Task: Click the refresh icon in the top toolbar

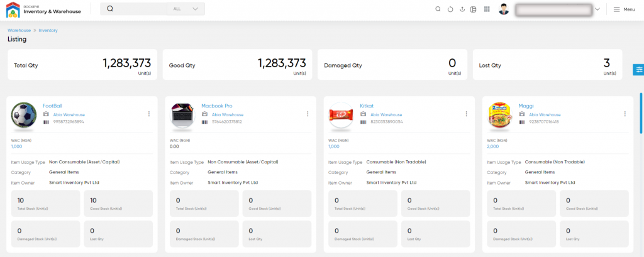Action: tap(450, 9)
